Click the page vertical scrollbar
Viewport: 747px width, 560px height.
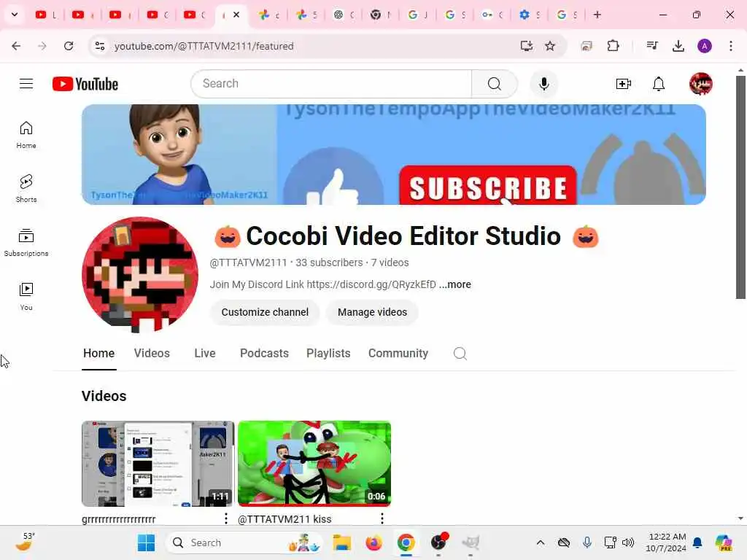point(740,187)
